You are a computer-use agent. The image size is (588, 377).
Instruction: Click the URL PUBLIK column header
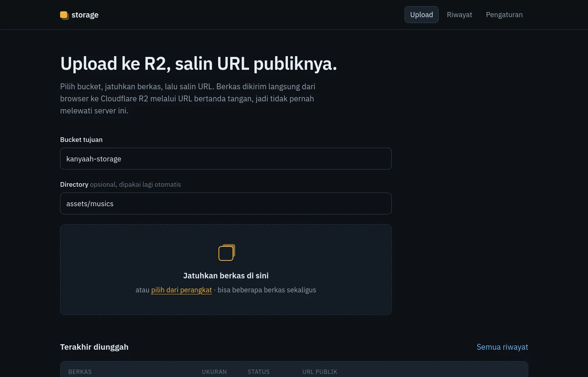tap(320, 372)
